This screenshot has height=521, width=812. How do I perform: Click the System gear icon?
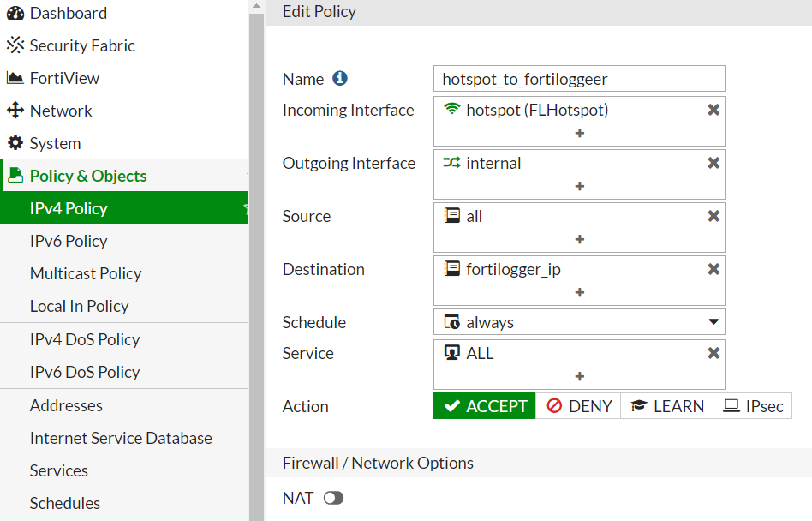pos(15,143)
